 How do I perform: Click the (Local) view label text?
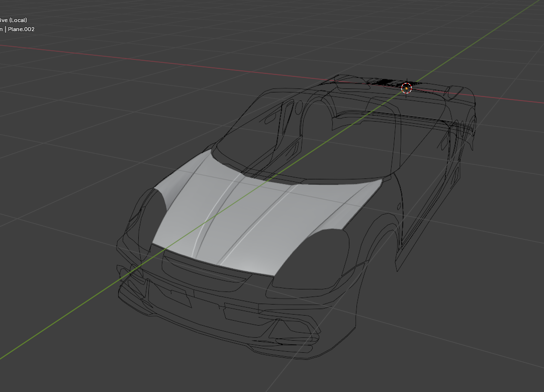(x=19, y=20)
